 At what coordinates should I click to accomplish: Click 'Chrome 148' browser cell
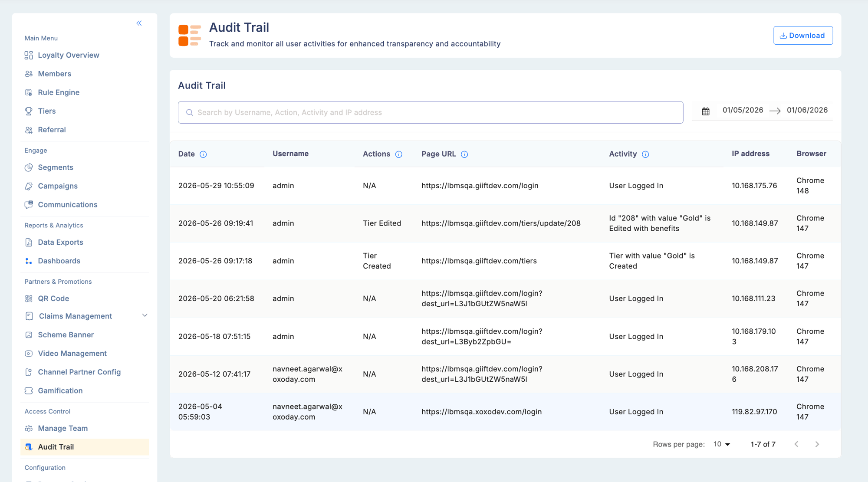(810, 186)
